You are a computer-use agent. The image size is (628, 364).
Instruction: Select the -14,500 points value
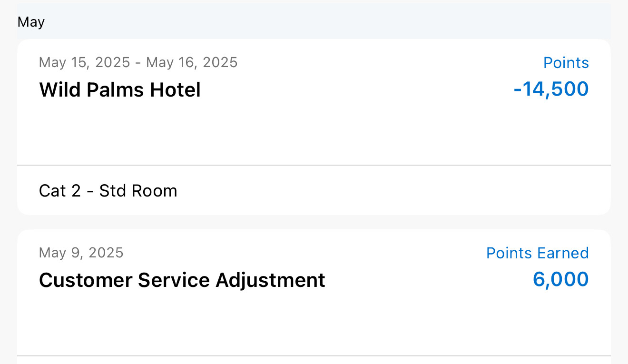pos(551,89)
